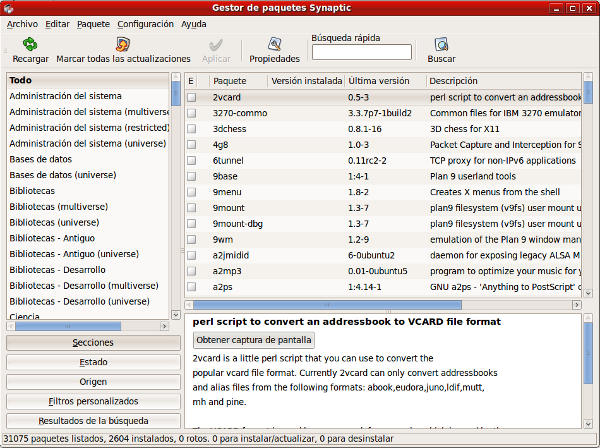Image resolution: width=600 pixels, height=448 pixels.
Task: Click the Buscar search icon
Action: pos(441,44)
